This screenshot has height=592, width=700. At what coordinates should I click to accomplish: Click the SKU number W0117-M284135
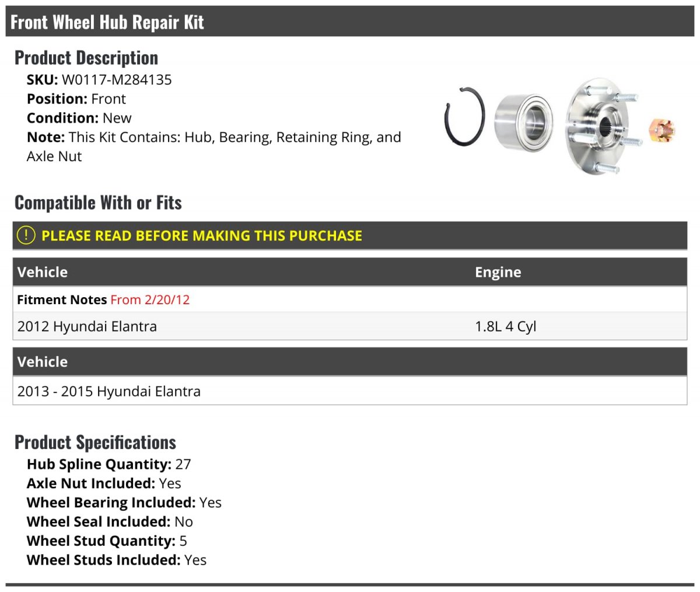pos(117,80)
